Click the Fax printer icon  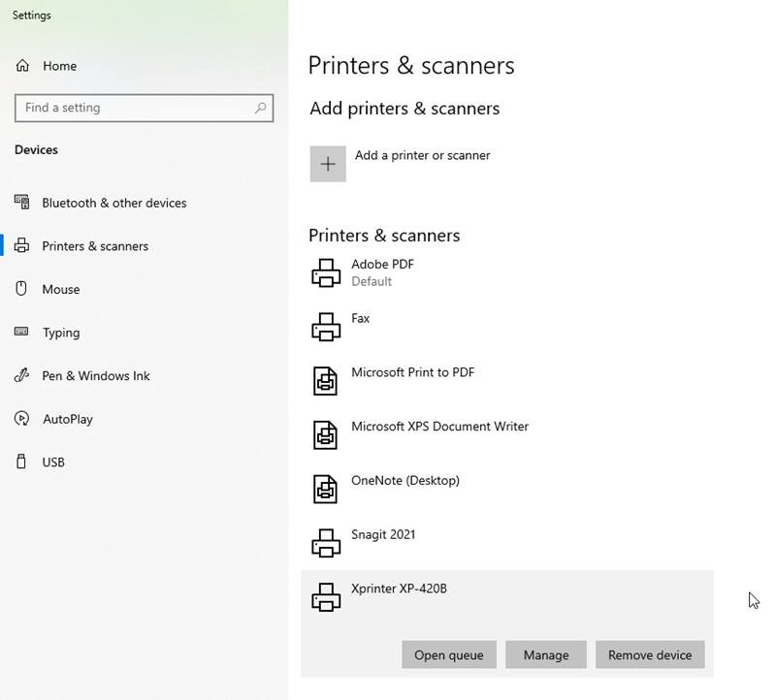pyautogui.click(x=326, y=327)
